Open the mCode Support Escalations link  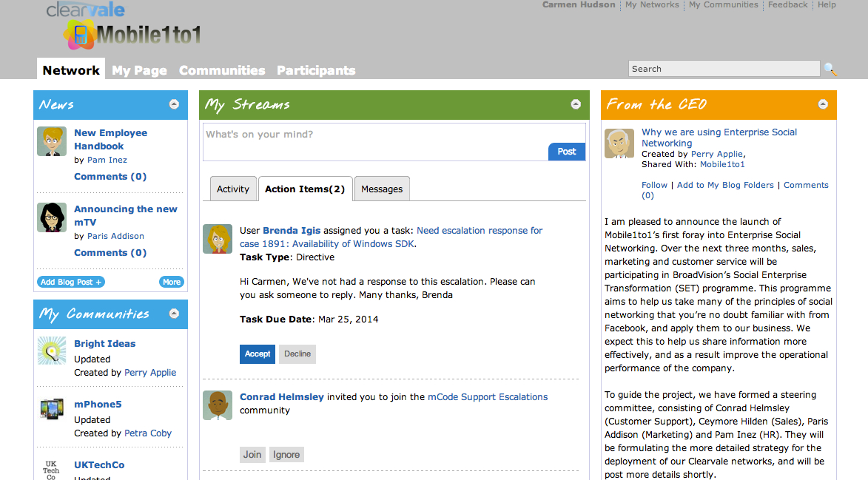pyautogui.click(x=488, y=397)
